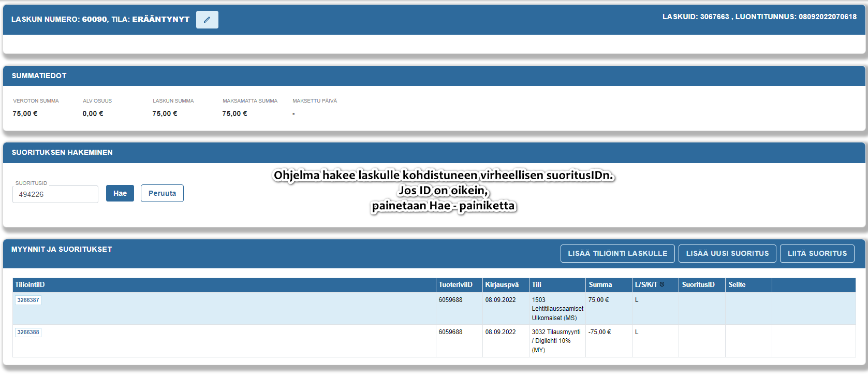Screen dimensions: 868x374
Task: Click the 3032 Tilausmyynti account cell
Action: pos(556,341)
